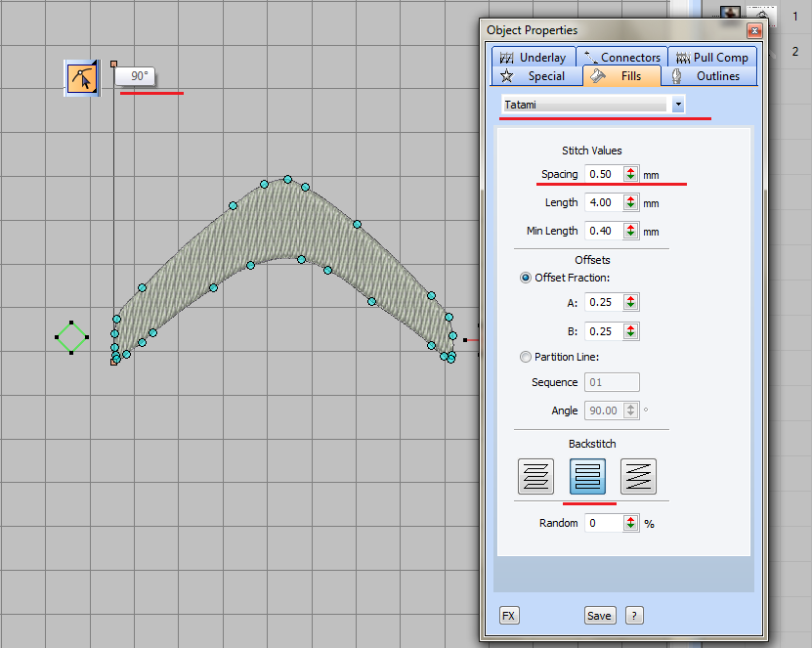
Task: Open help with the question mark button
Action: tap(634, 615)
